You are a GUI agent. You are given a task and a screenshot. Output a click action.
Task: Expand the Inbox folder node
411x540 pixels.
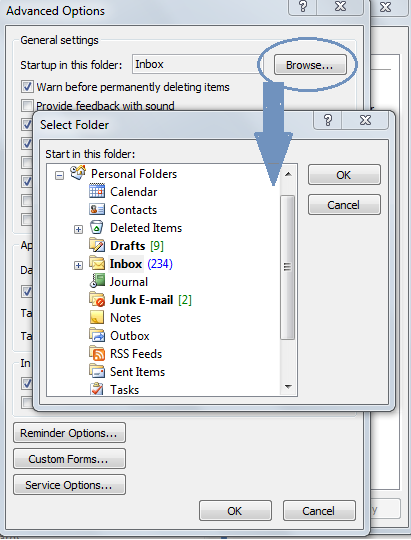tap(78, 265)
